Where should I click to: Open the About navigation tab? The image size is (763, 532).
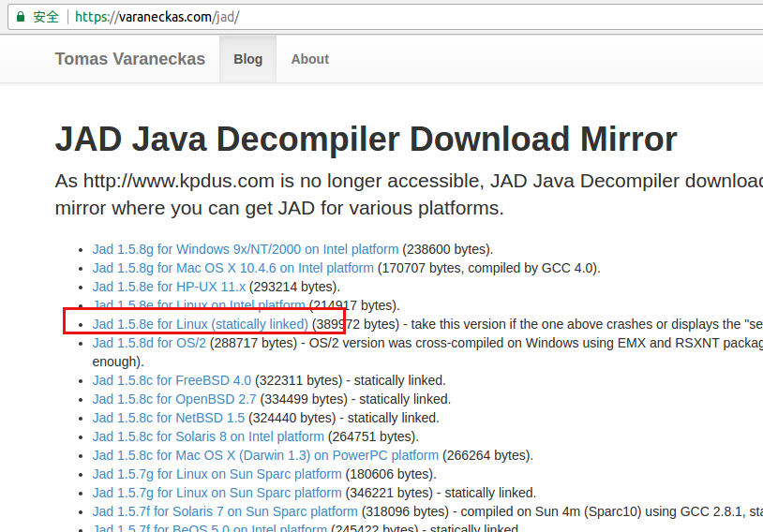click(310, 59)
